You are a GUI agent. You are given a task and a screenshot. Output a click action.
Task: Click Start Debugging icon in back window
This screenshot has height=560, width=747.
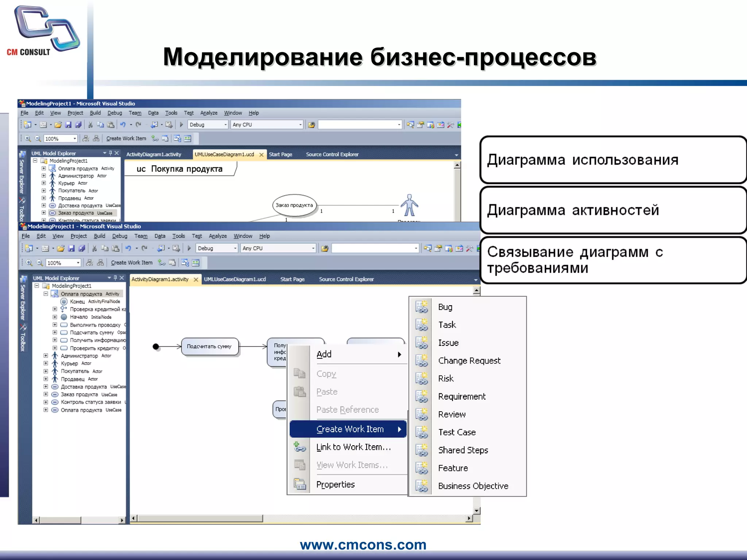[x=181, y=125]
